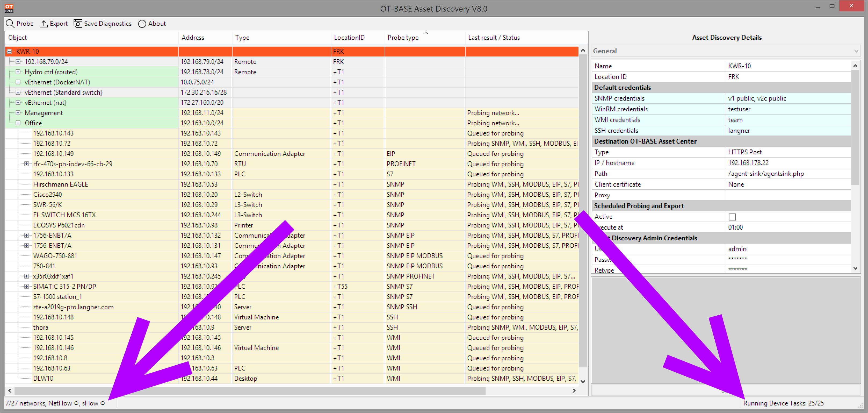The width and height of the screenshot is (868, 413).
Task: Edit the IP / hostname 192.168.178.22 field
Action: point(788,163)
